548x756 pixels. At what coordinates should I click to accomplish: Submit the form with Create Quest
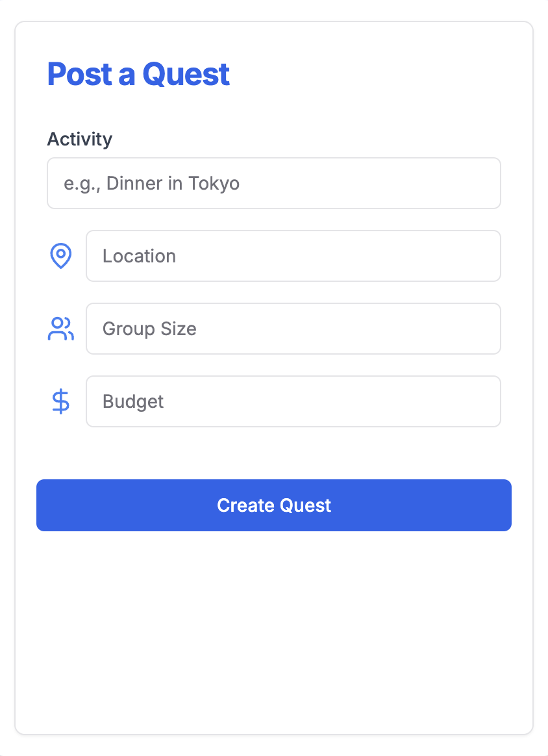coord(274,505)
